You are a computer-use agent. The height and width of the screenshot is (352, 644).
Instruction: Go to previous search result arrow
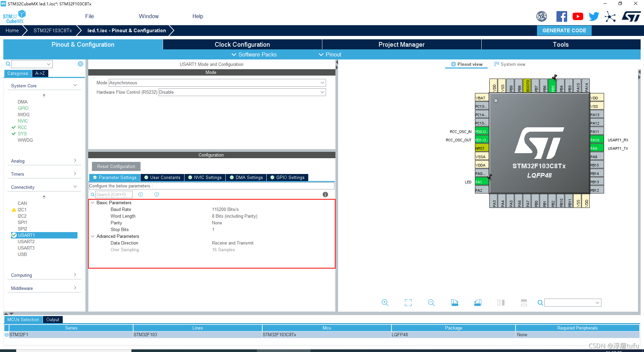pos(141,194)
